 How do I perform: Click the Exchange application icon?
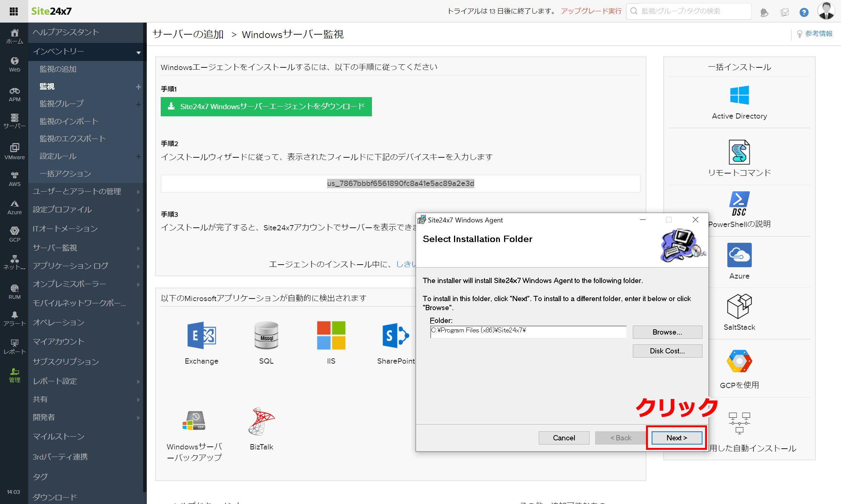(x=201, y=335)
